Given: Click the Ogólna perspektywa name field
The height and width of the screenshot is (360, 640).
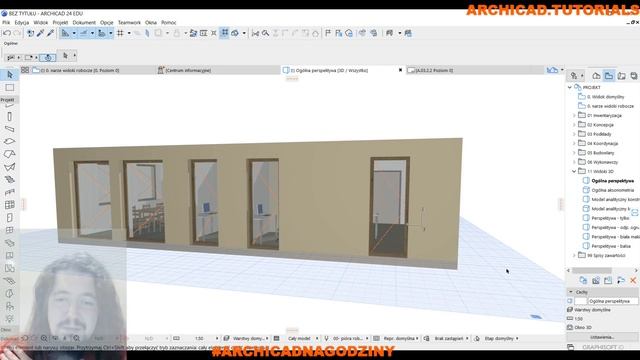Looking at the screenshot, I should [x=613, y=301].
